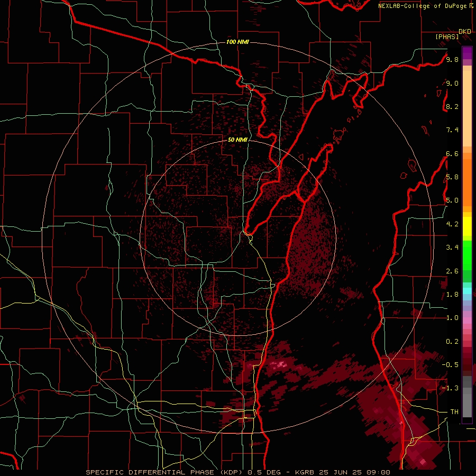Select the 1.8 value on the scale
Viewport: 476px width, 476px height.
pyautogui.click(x=452, y=295)
